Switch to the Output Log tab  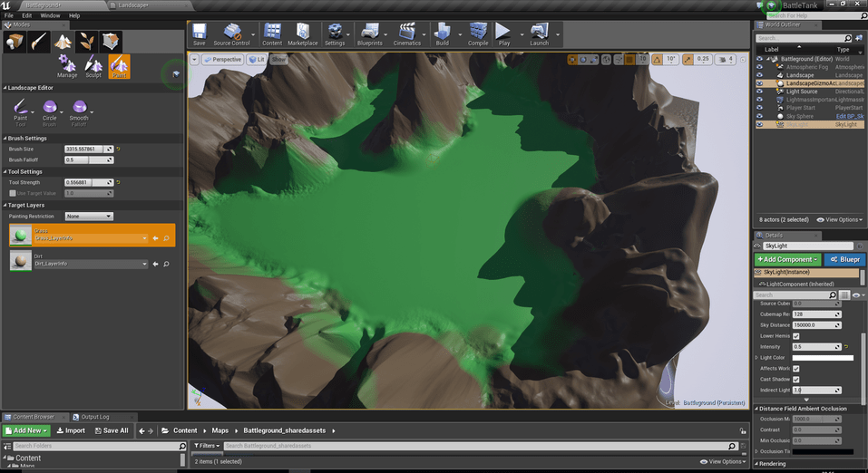(94, 417)
